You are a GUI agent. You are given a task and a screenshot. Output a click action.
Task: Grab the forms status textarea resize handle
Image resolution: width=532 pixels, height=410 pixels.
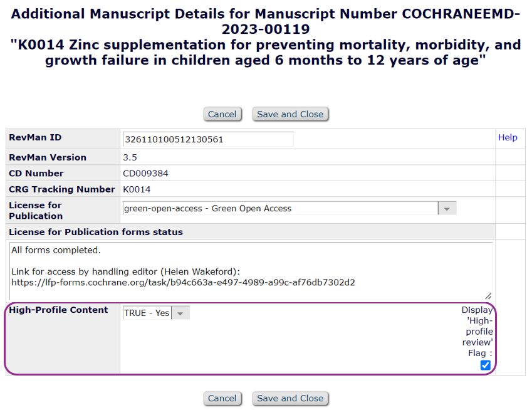(x=488, y=296)
